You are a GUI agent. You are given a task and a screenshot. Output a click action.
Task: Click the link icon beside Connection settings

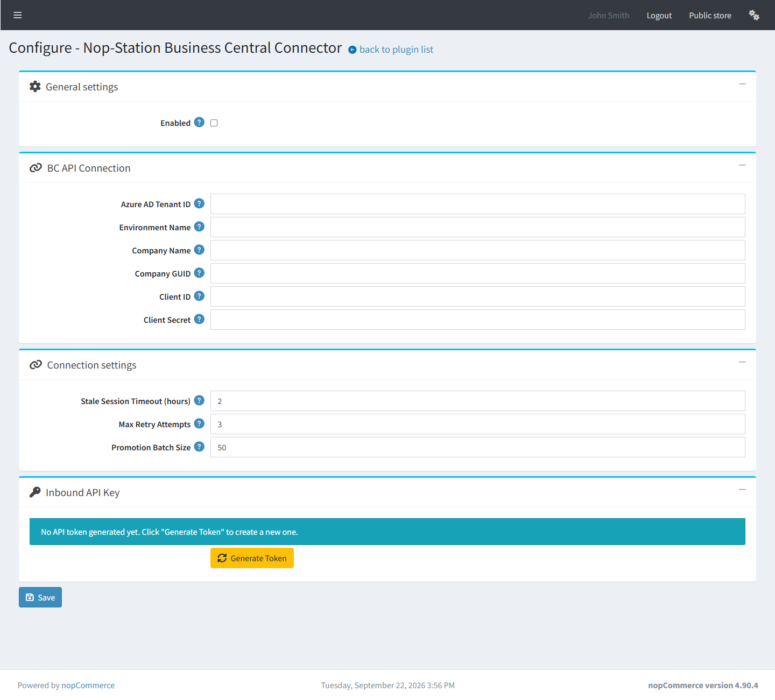coord(36,365)
